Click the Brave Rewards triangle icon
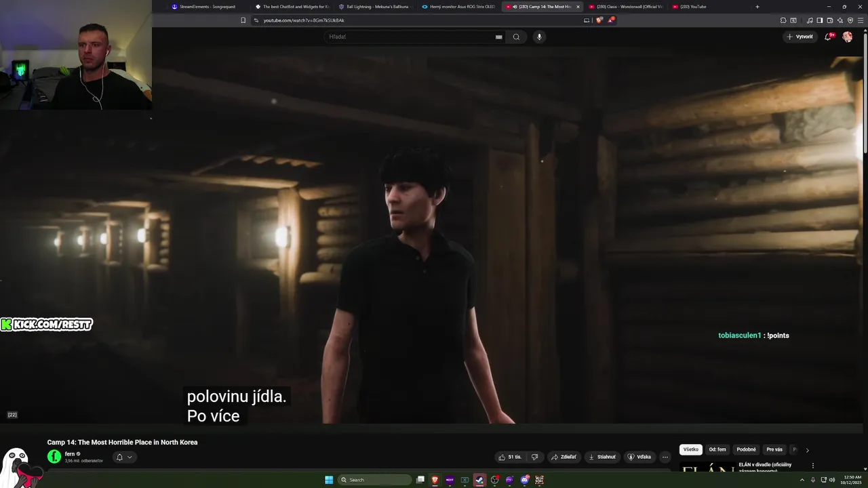 click(x=610, y=20)
